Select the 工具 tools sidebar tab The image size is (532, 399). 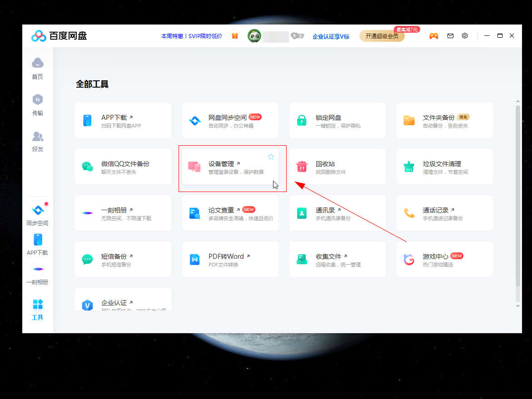click(x=37, y=310)
